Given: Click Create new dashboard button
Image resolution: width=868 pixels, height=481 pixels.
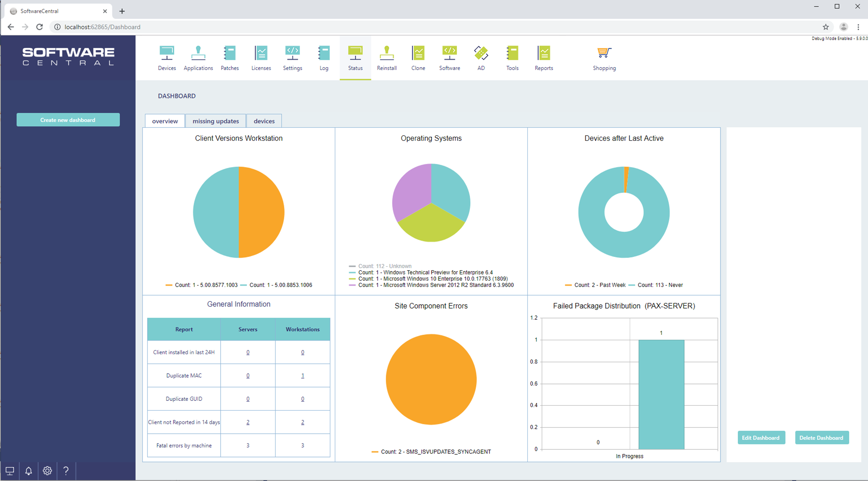Looking at the screenshot, I should 68,120.
